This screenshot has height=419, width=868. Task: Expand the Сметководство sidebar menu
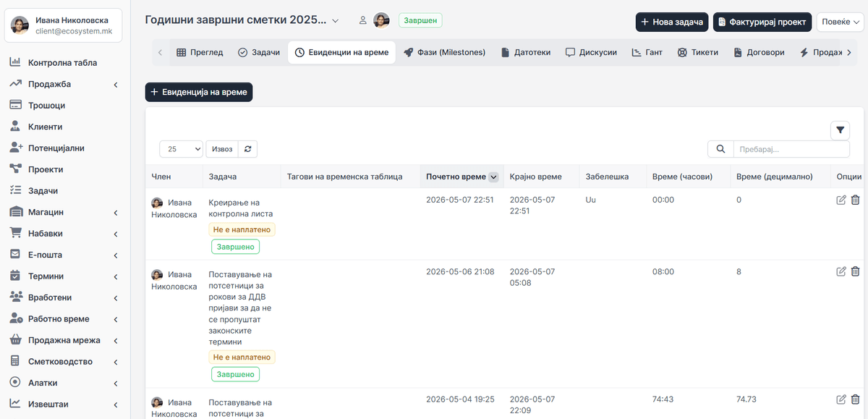[65, 361]
